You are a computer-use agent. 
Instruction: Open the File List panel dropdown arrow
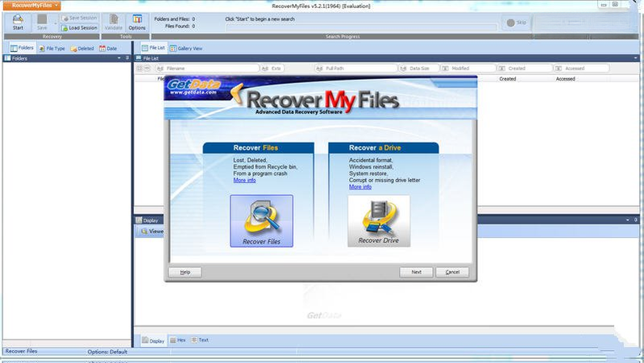point(636,58)
